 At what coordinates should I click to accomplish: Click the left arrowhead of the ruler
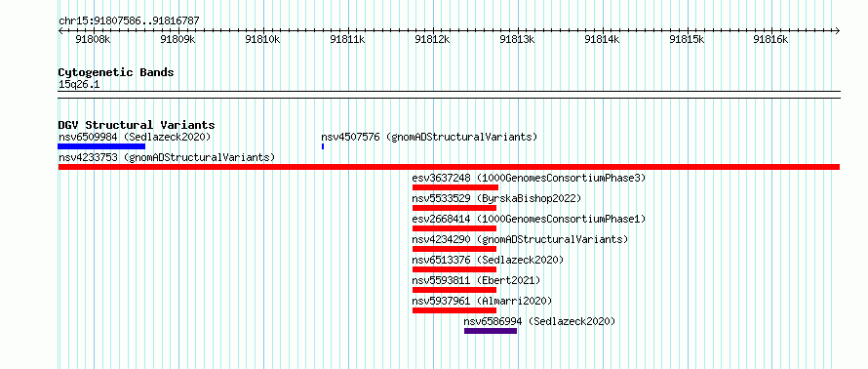(x=60, y=30)
